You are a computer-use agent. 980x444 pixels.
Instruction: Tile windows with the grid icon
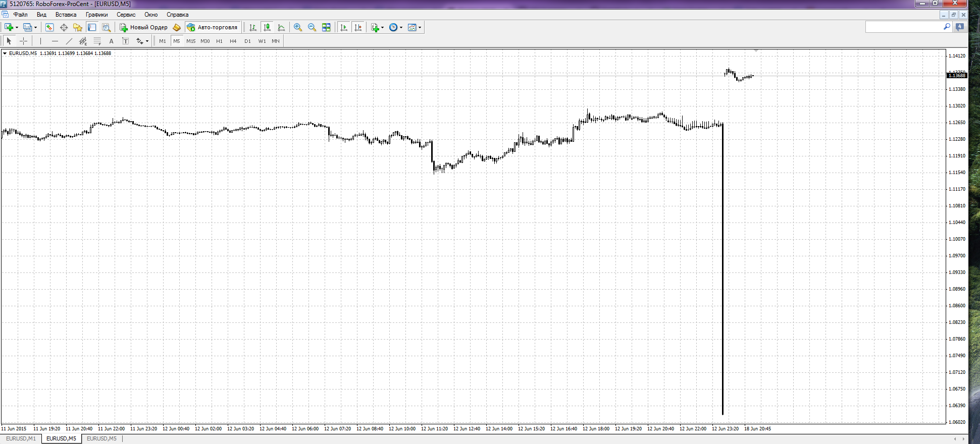click(326, 27)
